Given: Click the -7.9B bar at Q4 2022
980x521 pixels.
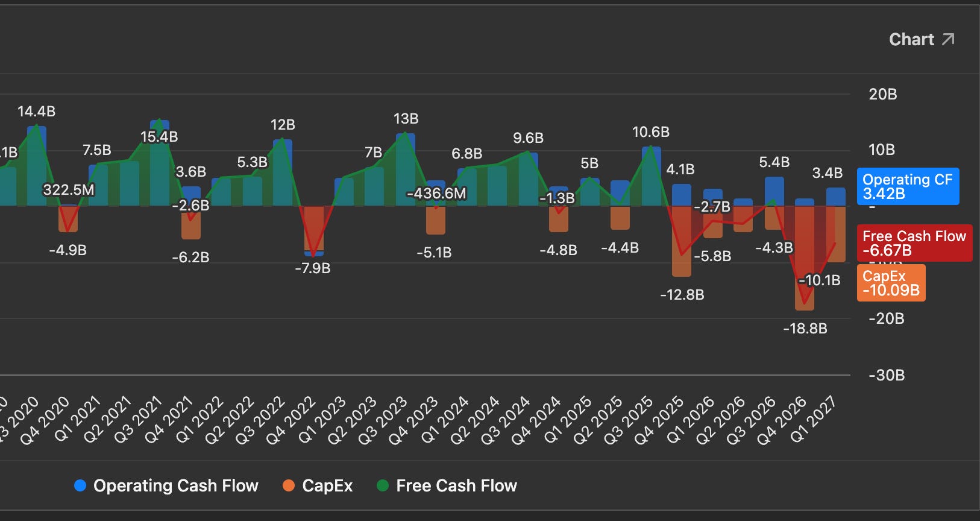Looking at the screenshot, I should click(313, 230).
